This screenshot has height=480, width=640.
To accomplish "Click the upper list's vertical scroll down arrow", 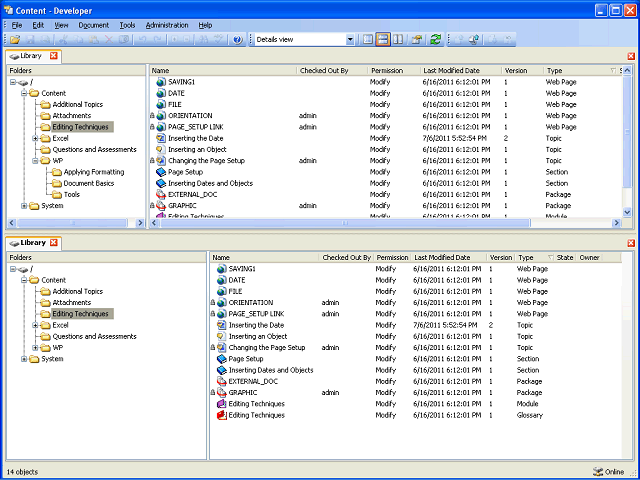I will click(627, 211).
